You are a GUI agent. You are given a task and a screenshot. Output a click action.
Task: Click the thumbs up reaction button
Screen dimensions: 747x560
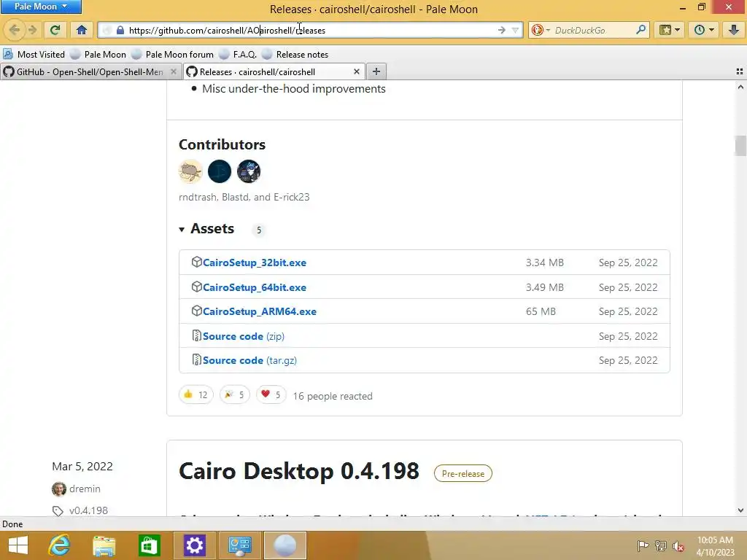pos(196,394)
